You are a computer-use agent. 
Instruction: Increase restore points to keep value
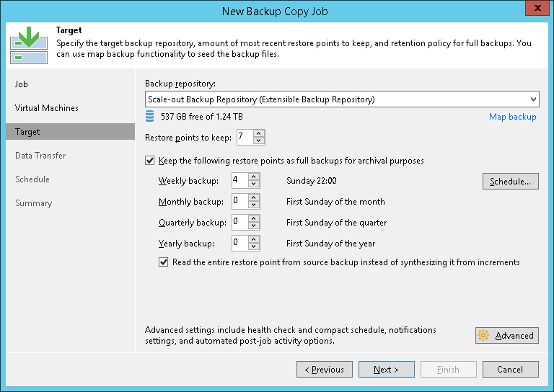[260, 133]
